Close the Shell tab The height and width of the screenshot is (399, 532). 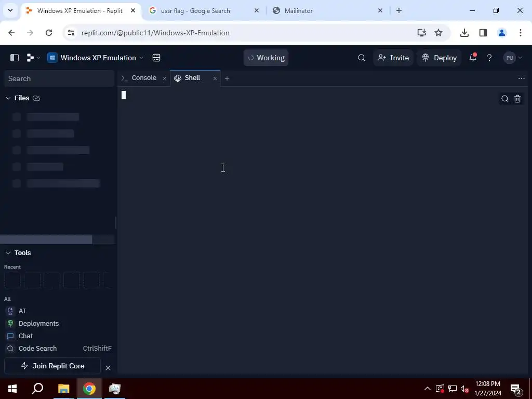[215, 78]
